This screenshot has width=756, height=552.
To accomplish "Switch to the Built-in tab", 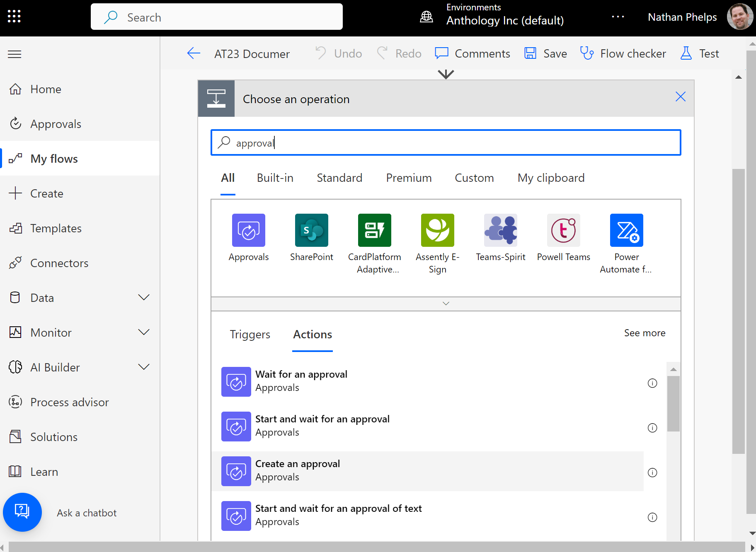I will (275, 178).
